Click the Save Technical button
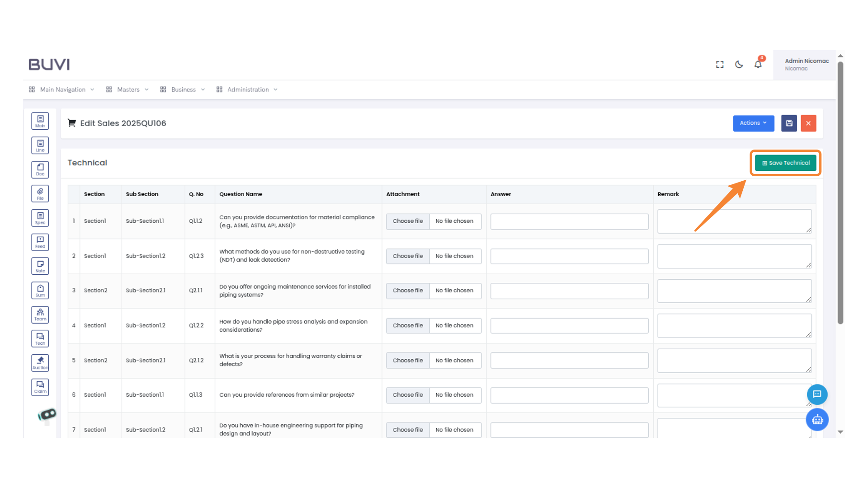This screenshot has width=868, height=488. point(786,163)
